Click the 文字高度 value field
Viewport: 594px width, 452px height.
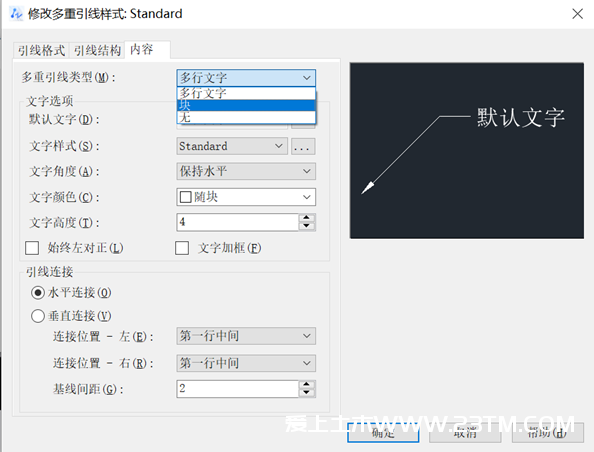point(238,222)
